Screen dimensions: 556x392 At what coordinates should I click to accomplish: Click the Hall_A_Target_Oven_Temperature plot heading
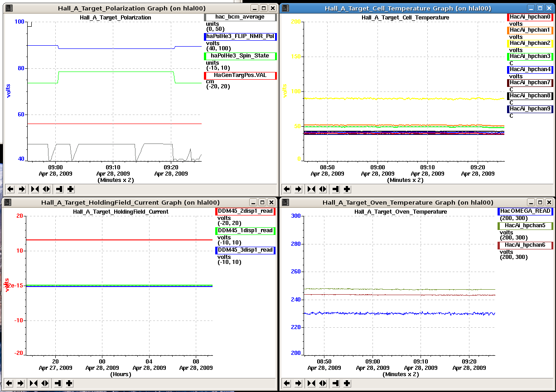pyautogui.click(x=401, y=212)
